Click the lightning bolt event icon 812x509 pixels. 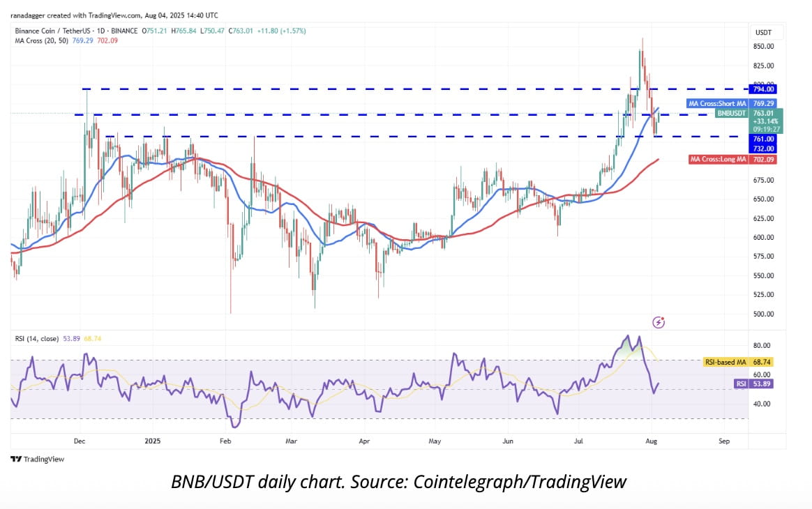coord(659,323)
